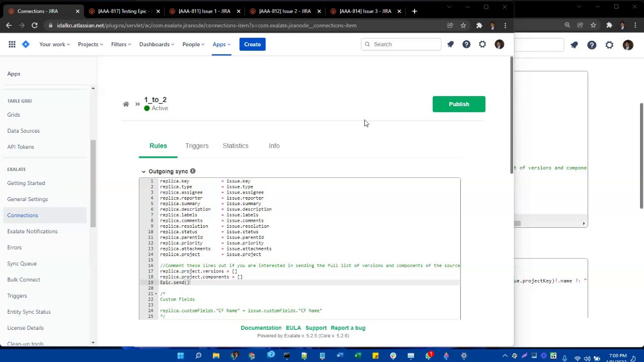Click the zoom magnifier icon in background window's address bar

tap(567, 25)
